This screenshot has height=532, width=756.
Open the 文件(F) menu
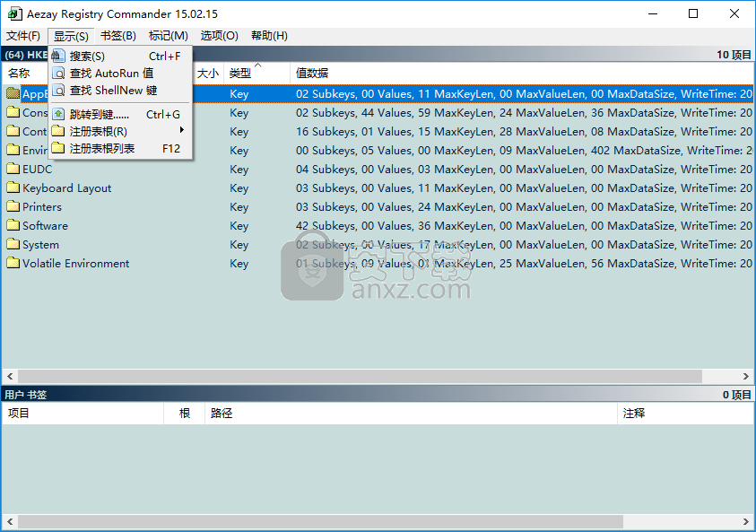click(x=23, y=36)
